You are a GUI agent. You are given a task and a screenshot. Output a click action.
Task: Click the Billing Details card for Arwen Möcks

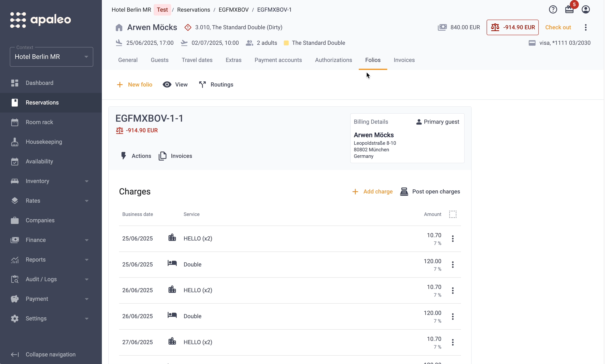click(407, 138)
